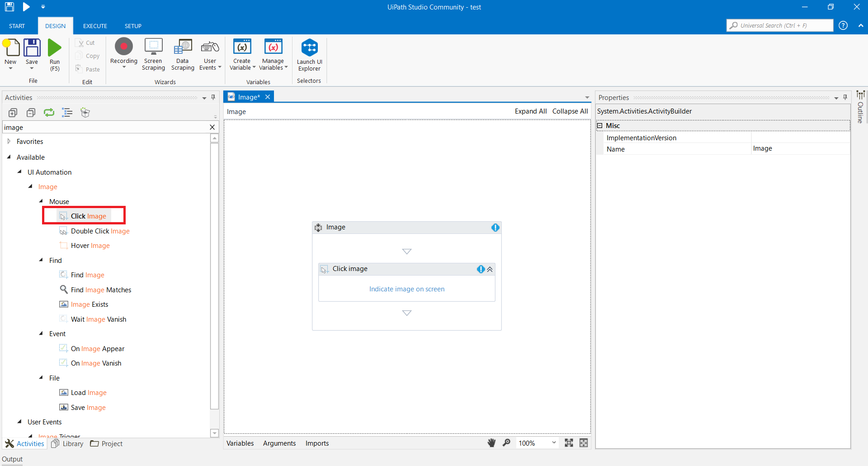Click the Collapse All link in designer
This screenshot has height=466, width=868.
coord(570,111)
